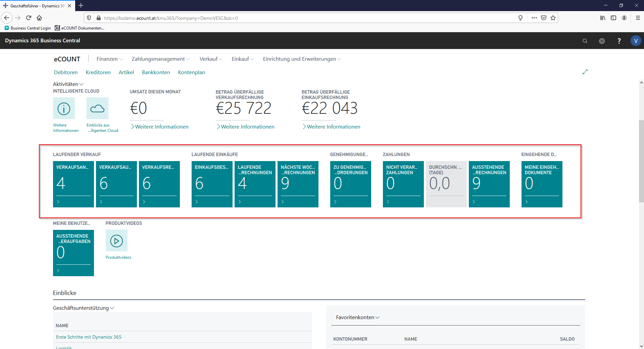Toggle the browser sidebar icon
The height and width of the screenshot is (349, 644).
(x=613, y=18)
